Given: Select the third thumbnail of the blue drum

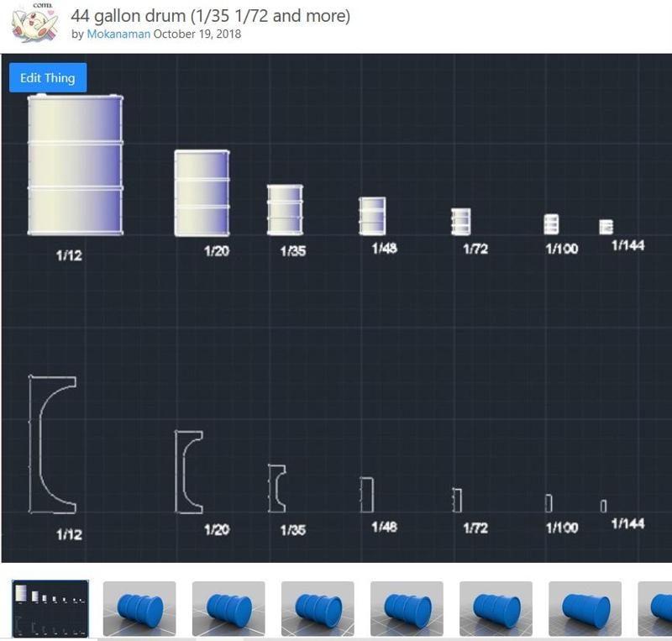Looking at the screenshot, I should [228, 609].
